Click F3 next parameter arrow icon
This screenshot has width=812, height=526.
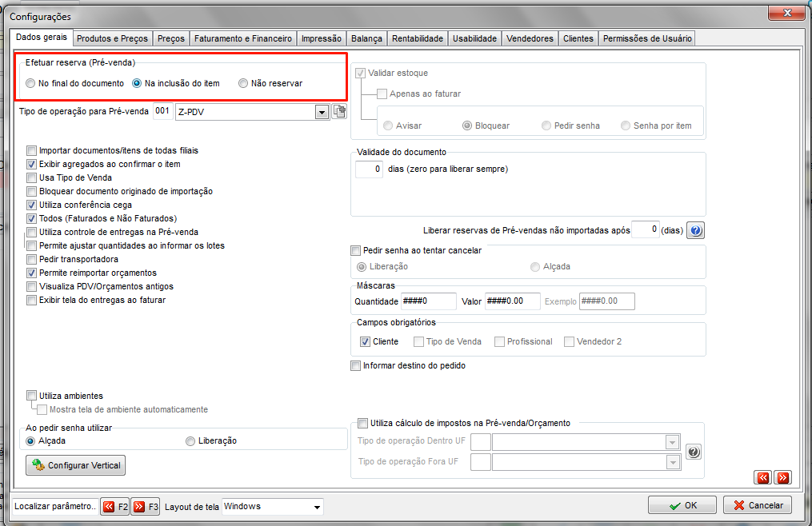(x=138, y=506)
